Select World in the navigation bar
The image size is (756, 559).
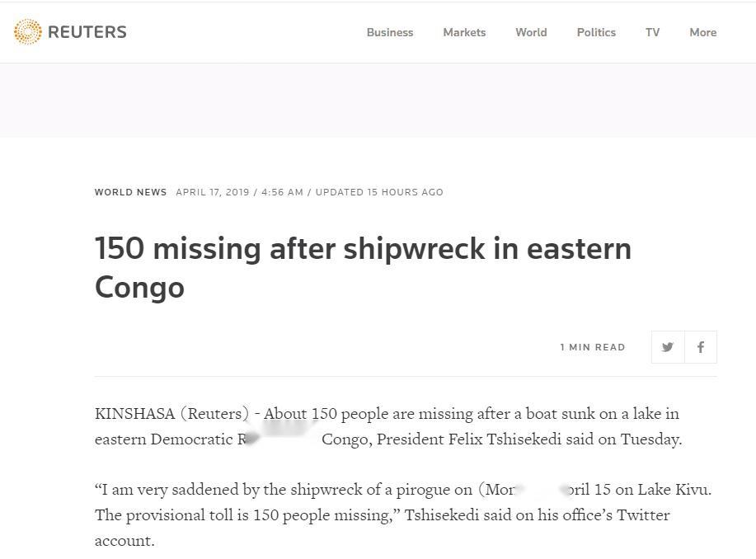[x=531, y=32]
